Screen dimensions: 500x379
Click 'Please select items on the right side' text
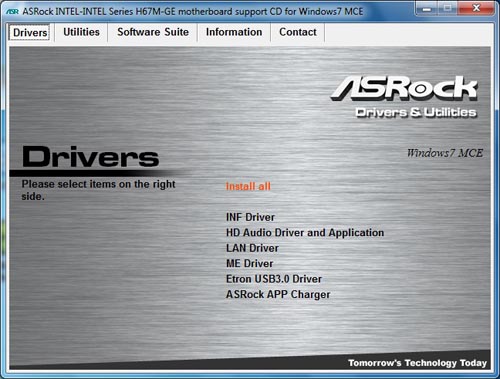pyautogui.click(x=98, y=190)
